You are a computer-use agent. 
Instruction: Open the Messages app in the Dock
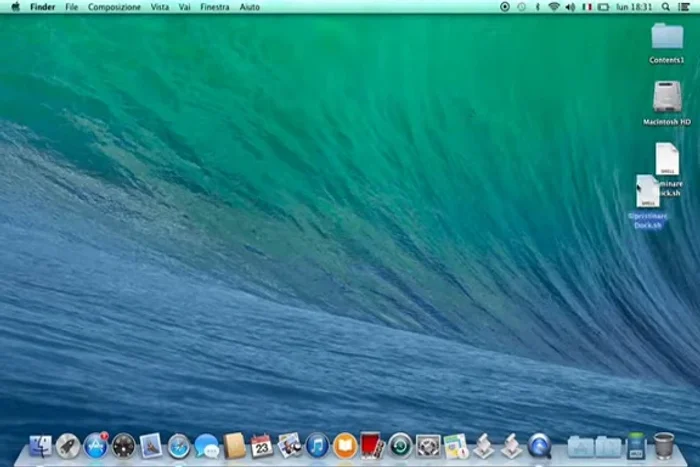point(207,445)
